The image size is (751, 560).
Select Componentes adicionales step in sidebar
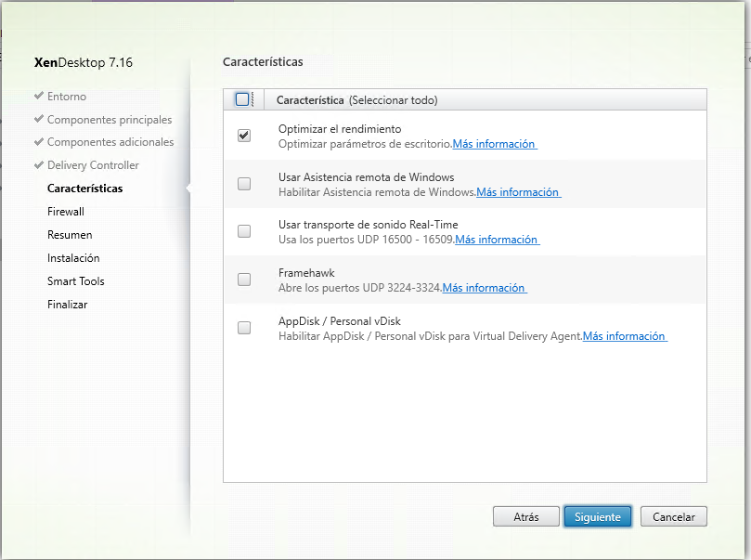(x=110, y=142)
